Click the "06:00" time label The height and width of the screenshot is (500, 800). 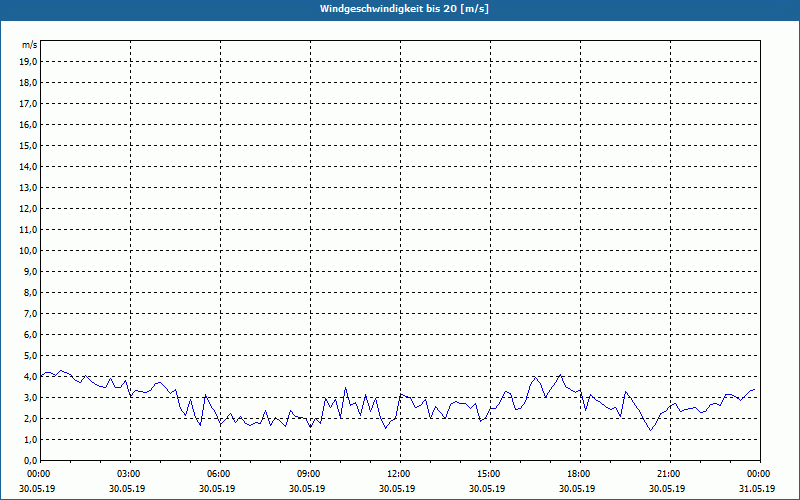[x=220, y=474]
